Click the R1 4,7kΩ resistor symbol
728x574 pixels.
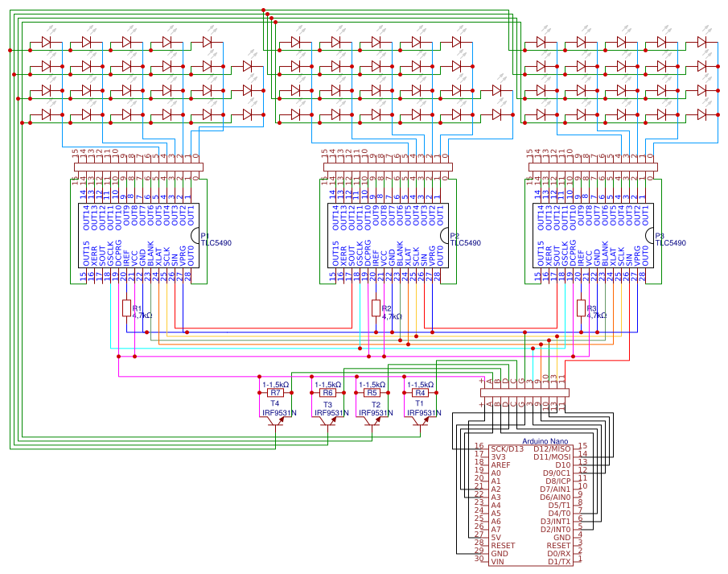click(x=125, y=308)
